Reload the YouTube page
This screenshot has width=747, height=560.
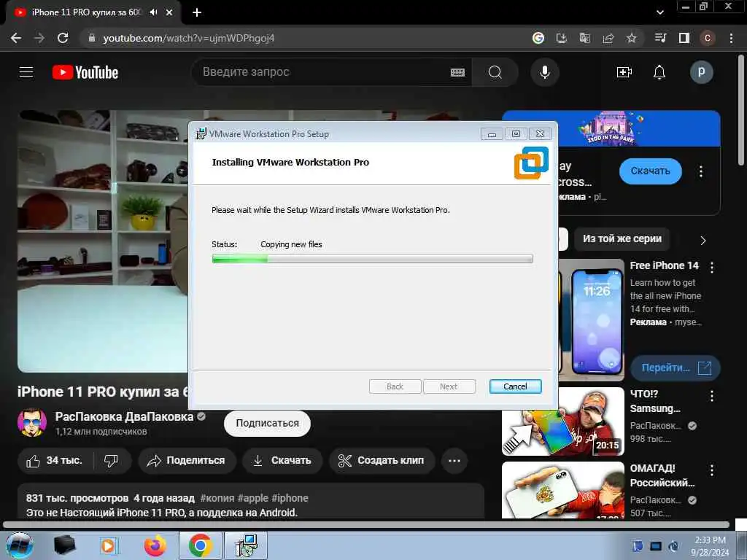pos(63,38)
